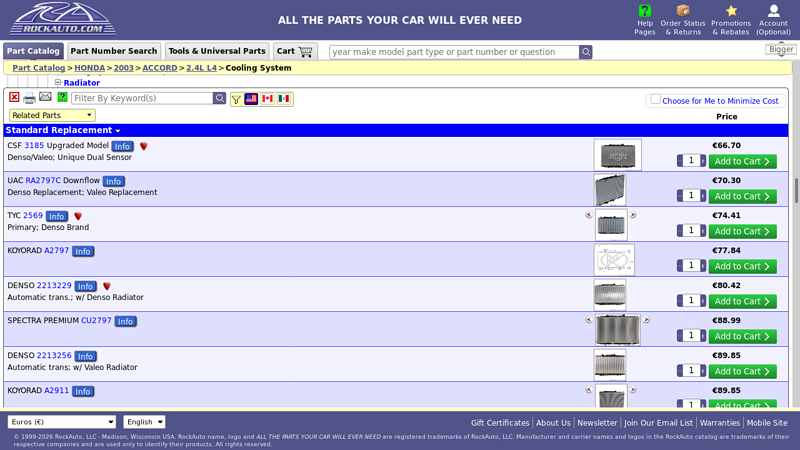
Task: Click the heart icon next to DENSO 2213229
Action: click(x=107, y=286)
